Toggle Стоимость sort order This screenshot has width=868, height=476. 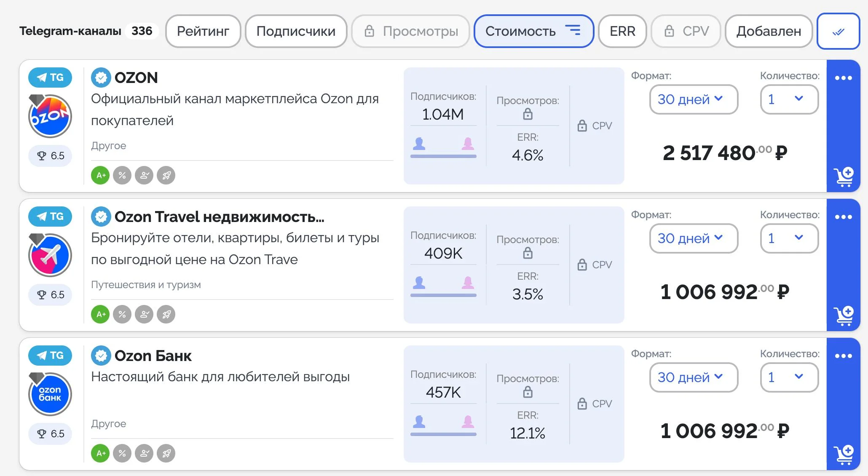click(x=533, y=31)
